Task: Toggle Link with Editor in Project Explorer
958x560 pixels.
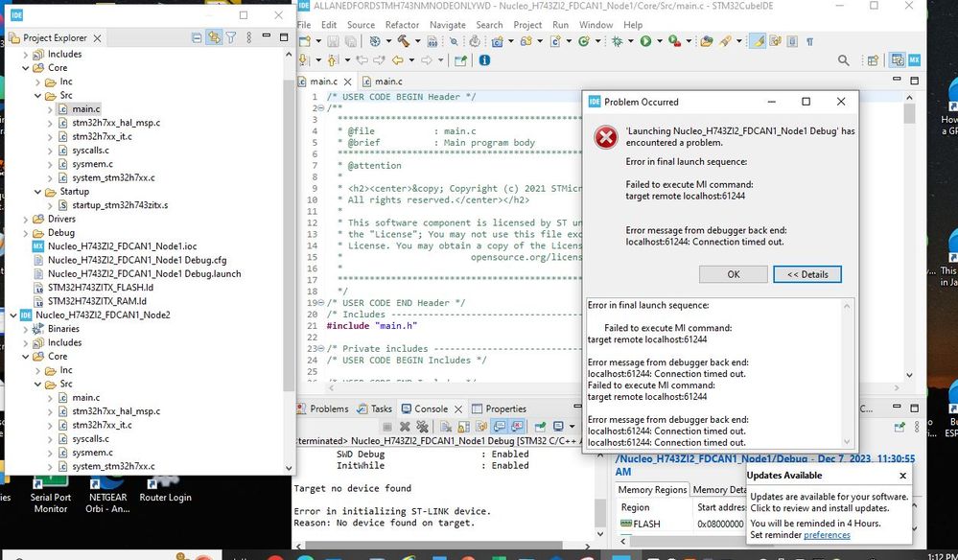Action: [x=214, y=37]
